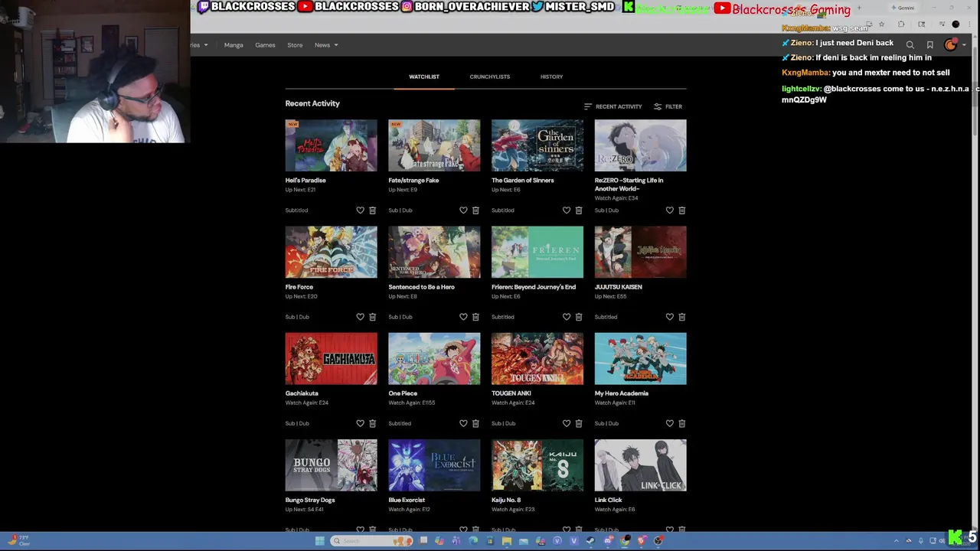The height and width of the screenshot is (551, 980).
Task: Remove Fate/strange Fake with its trash icon
Action: tap(475, 210)
